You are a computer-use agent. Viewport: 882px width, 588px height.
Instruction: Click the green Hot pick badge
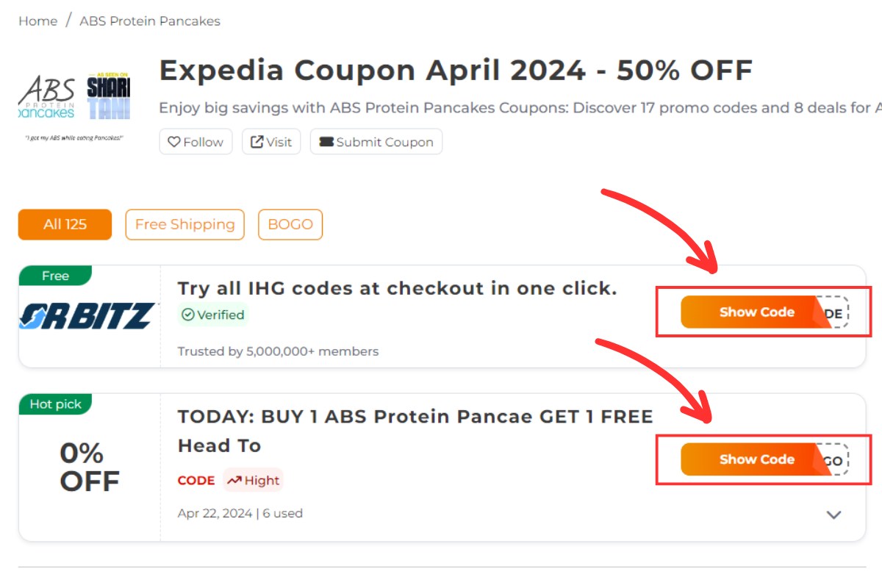55,404
